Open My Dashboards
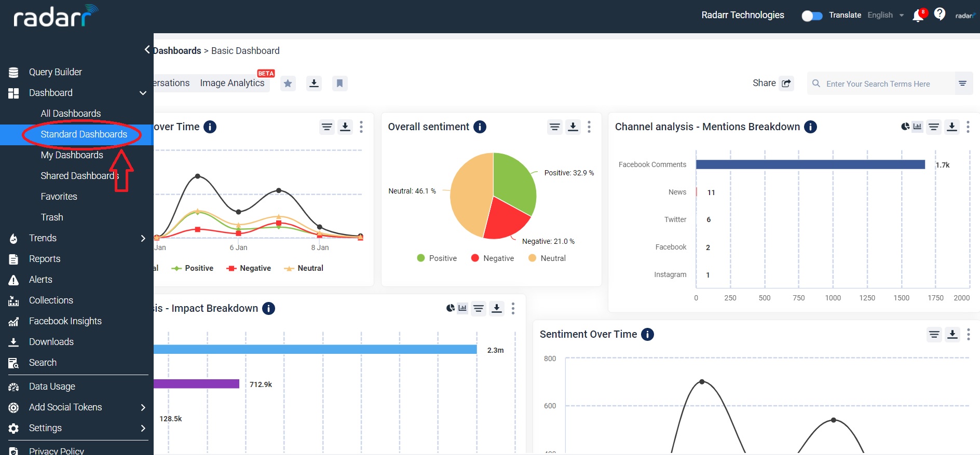980x455 pixels. click(x=72, y=155)
